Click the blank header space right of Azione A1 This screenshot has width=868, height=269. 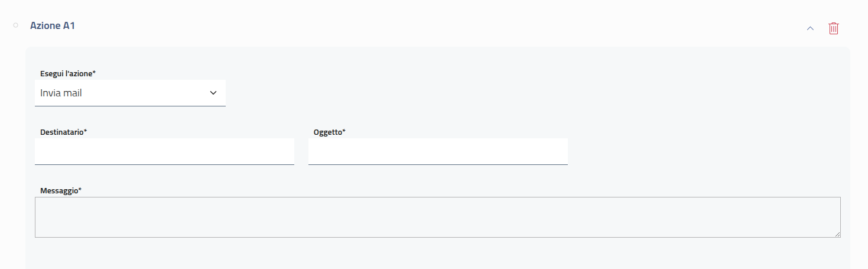[414, 27]
